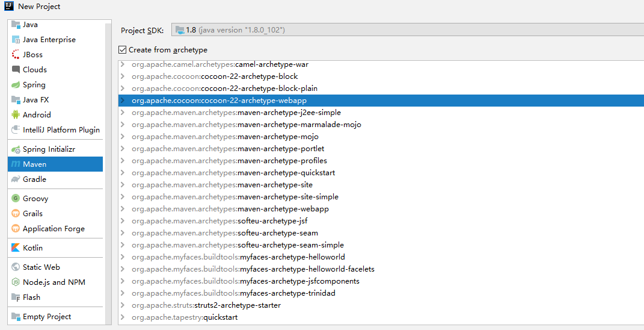
Task: Click the Static Web globe icon
Action: 16,267
